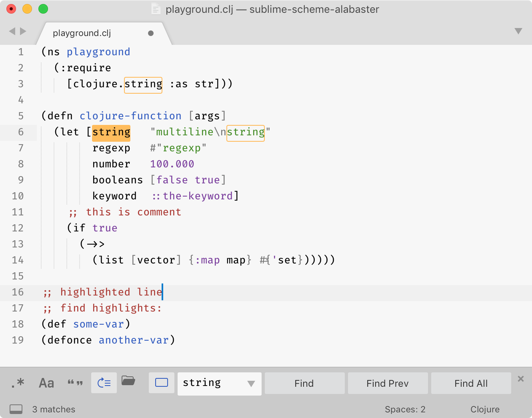
Task: Open the tab overflow dropdown at top right
Action: coord(518,30)
